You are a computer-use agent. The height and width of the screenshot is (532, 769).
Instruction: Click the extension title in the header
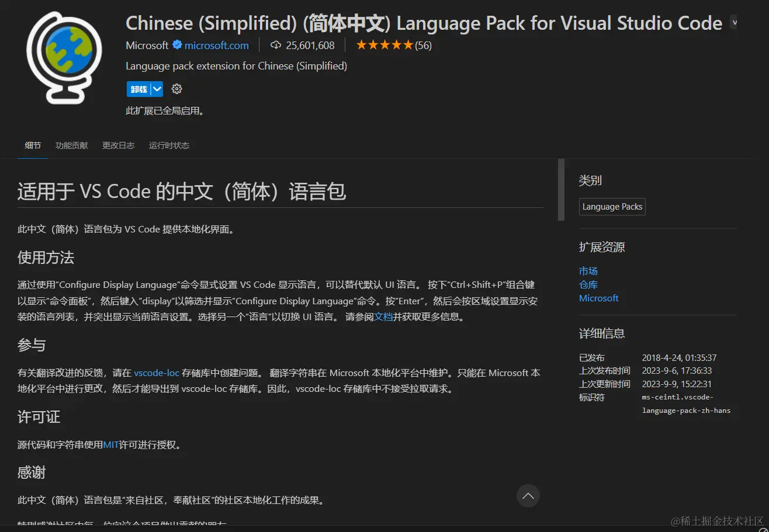click(x=424, y=23)
